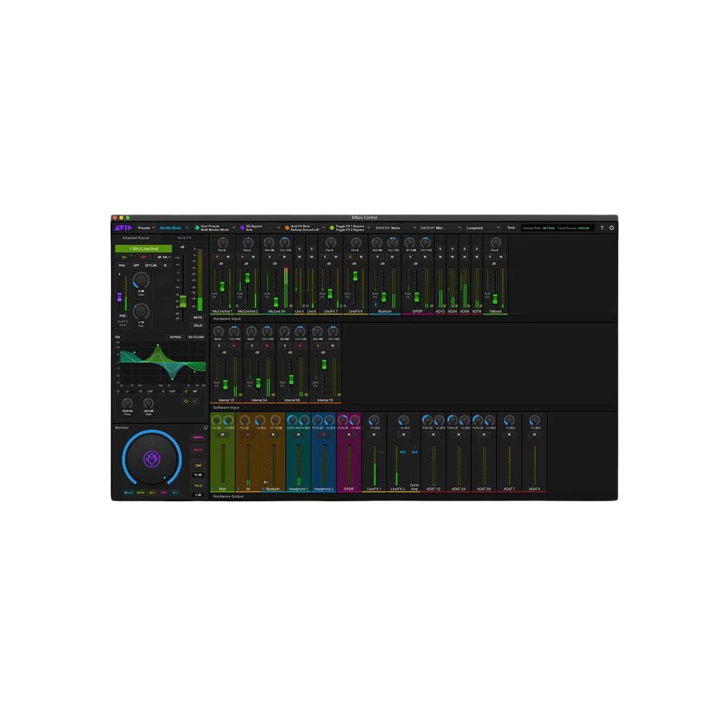Open settings with the gear icon
Image resolution: width=728 pixels, height=728 pixels.
pyautogui.click(x=612, y=228)
